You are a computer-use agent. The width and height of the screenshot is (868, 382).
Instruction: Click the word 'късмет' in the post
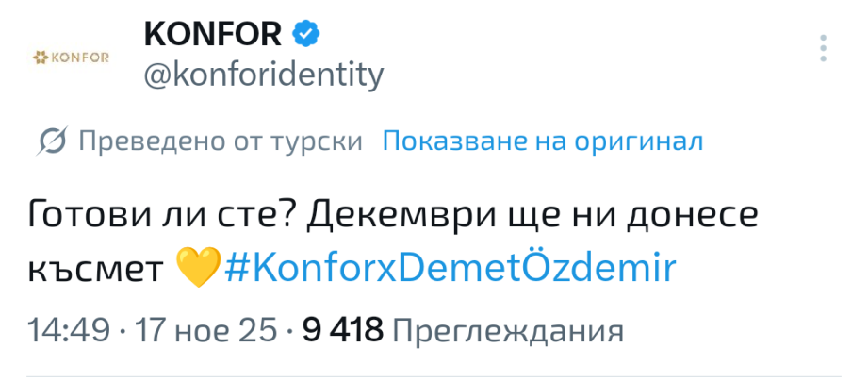tap(96, 268)
